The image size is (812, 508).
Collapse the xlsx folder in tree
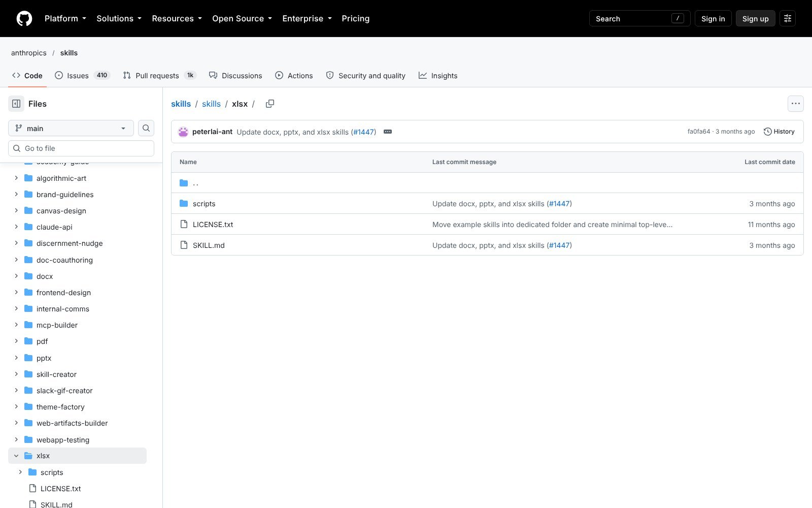point(16,456)
